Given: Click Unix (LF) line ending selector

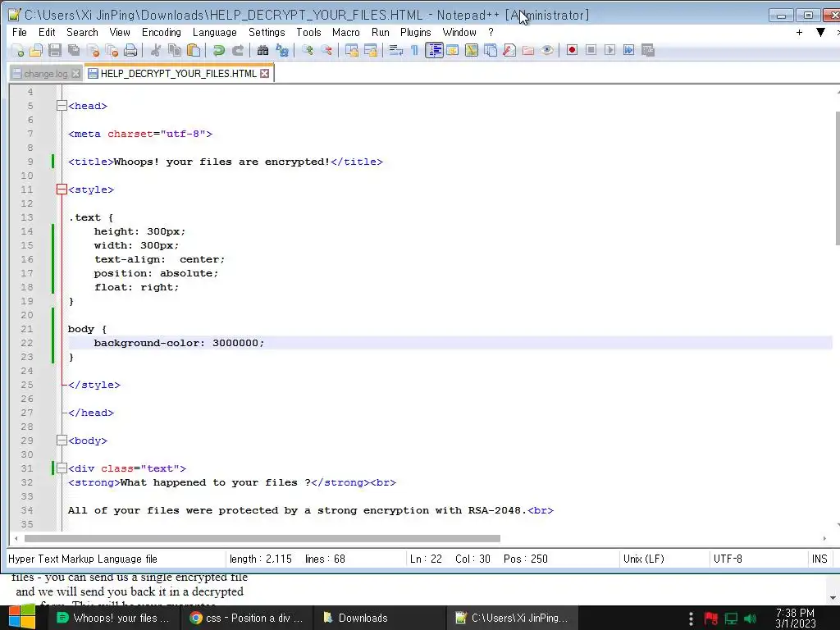Looking at the screenshot, I should click(x=643, y=559).
